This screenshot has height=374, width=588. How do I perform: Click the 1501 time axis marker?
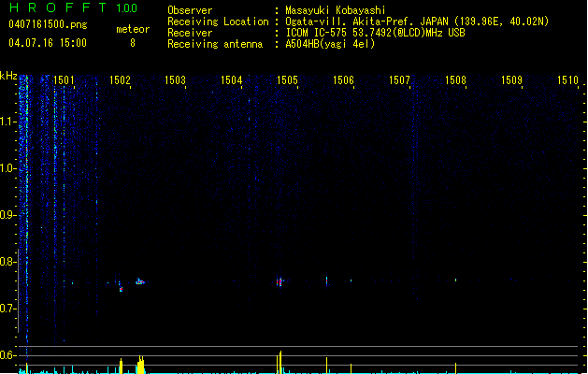pos(64,79)
